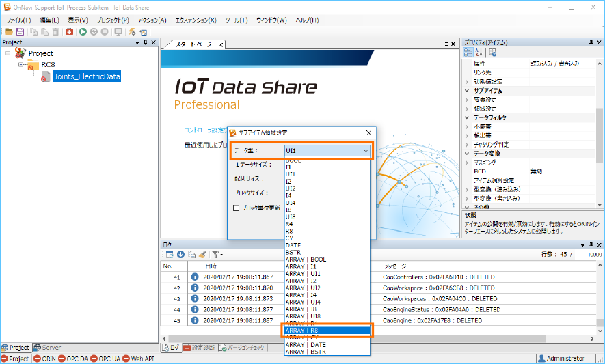
Task: Collapse the サブアイテム property group
Action: coord(468,91)
